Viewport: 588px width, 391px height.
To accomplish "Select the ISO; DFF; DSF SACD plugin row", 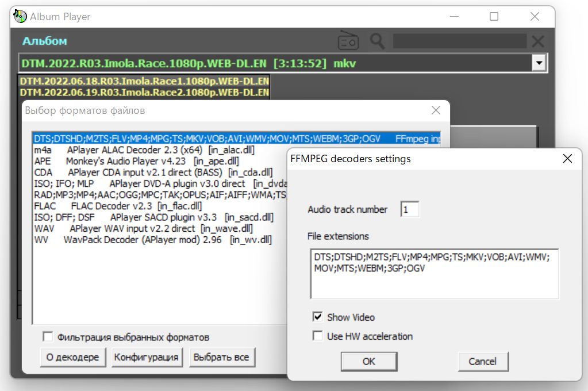I will point(160,217).
